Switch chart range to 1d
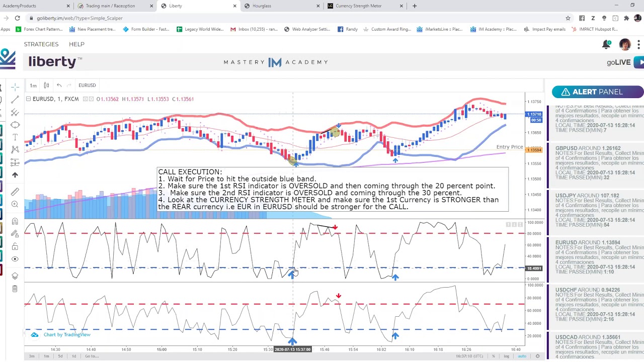The image size is (644, 362). pos(73,356)
